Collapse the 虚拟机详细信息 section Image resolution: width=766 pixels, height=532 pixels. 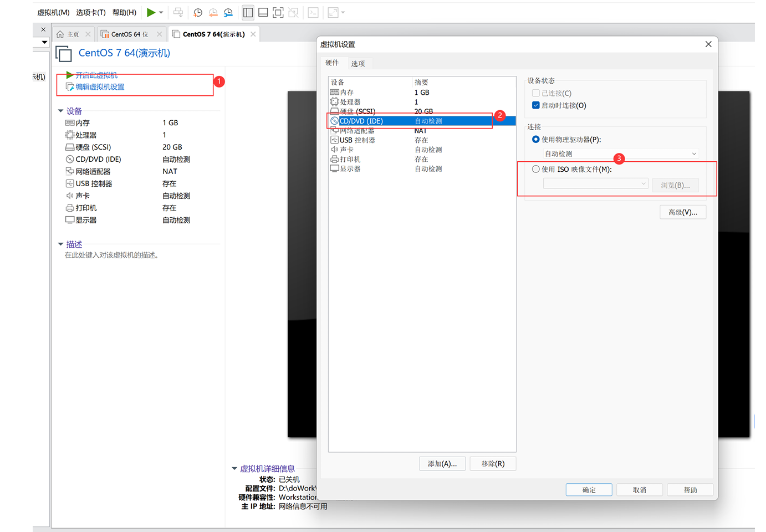(234, 469)
